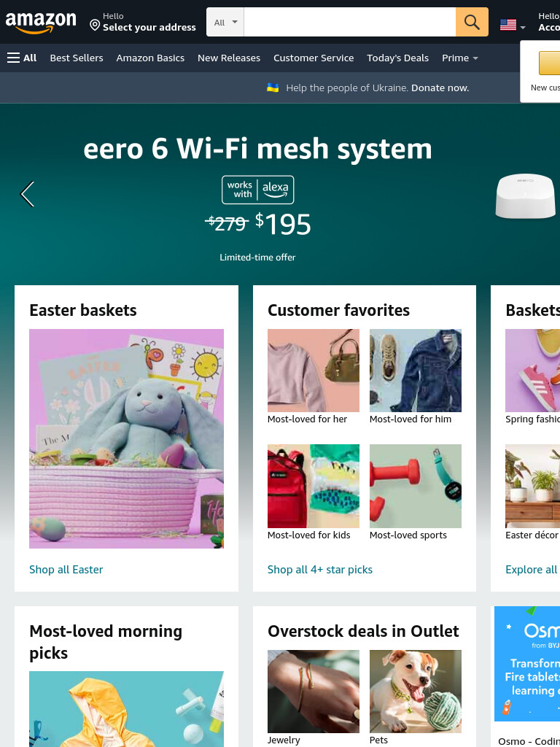This screenshot has height=747, width=560.
Task: Open the All search category dropdown
Action: coord(225,22)
